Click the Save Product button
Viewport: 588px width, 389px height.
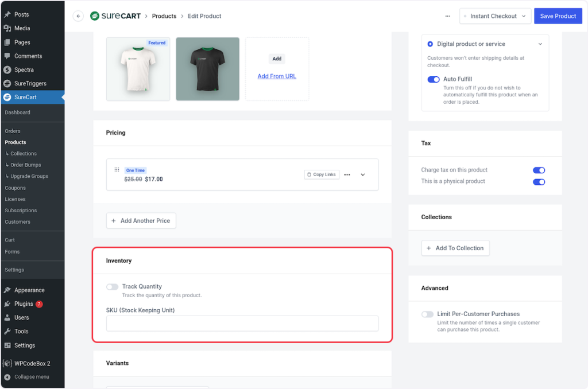(558, 16)
